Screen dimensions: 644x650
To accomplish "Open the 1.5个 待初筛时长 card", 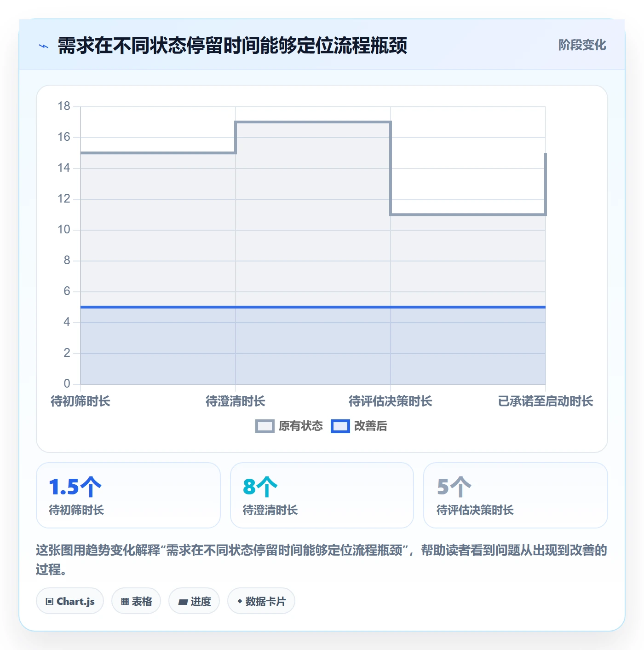I will coord(128,495).
